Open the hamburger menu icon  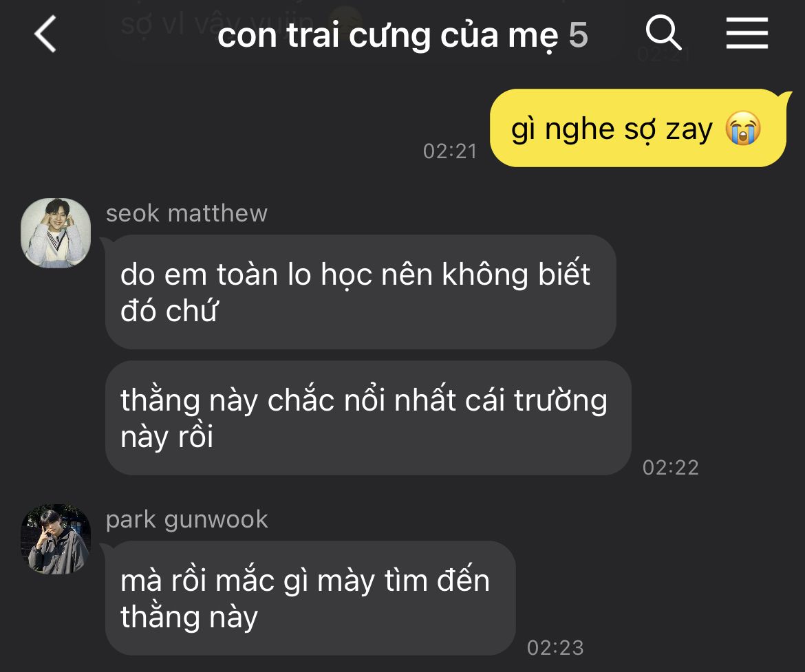[747, 34]
